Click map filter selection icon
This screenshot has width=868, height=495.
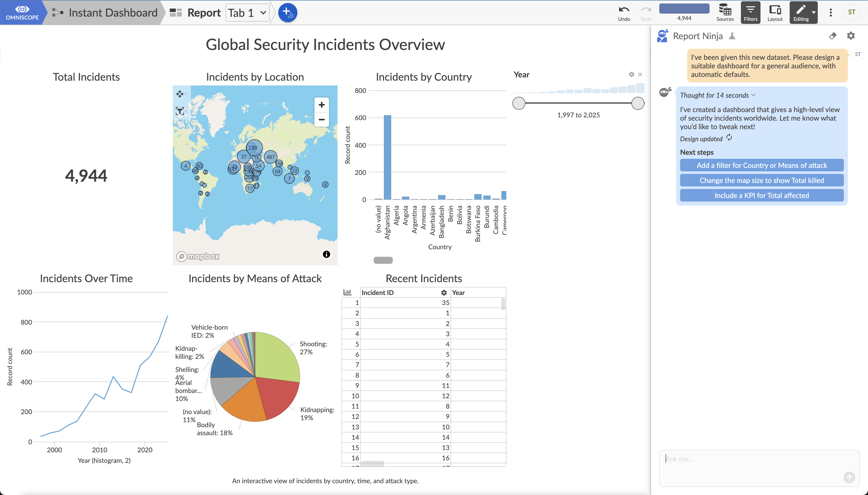(x=180, y=111)
